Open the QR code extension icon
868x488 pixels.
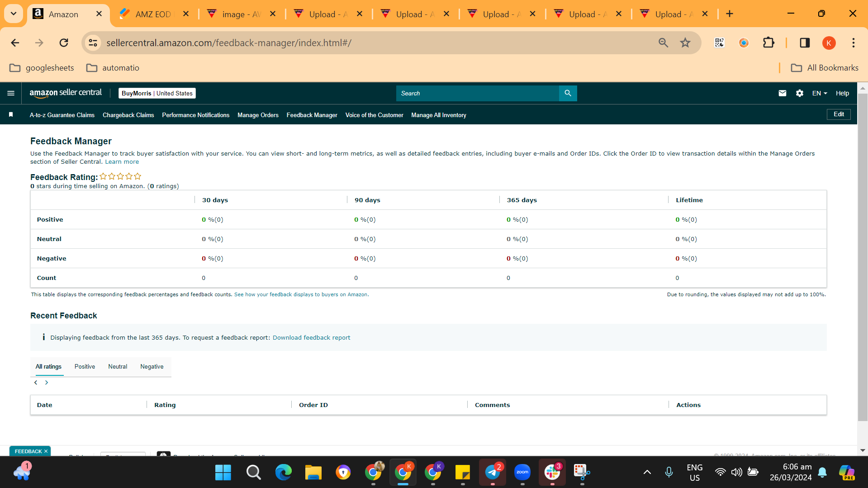719,43
